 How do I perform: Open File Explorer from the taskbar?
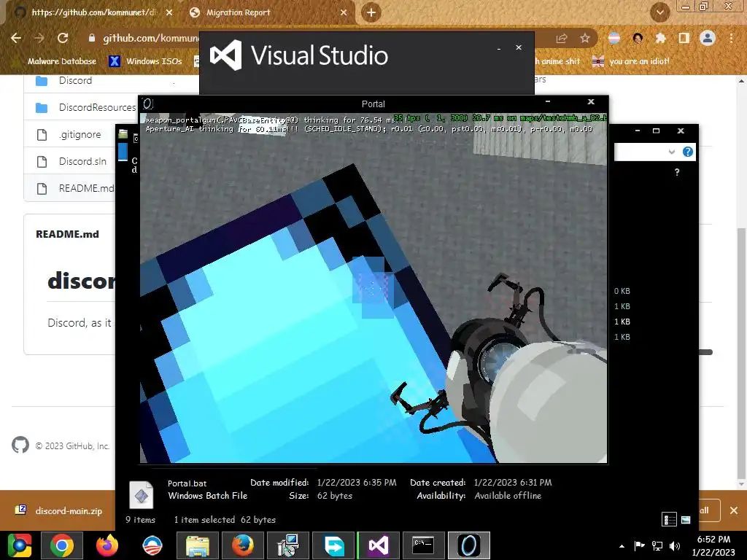(197, 545)
